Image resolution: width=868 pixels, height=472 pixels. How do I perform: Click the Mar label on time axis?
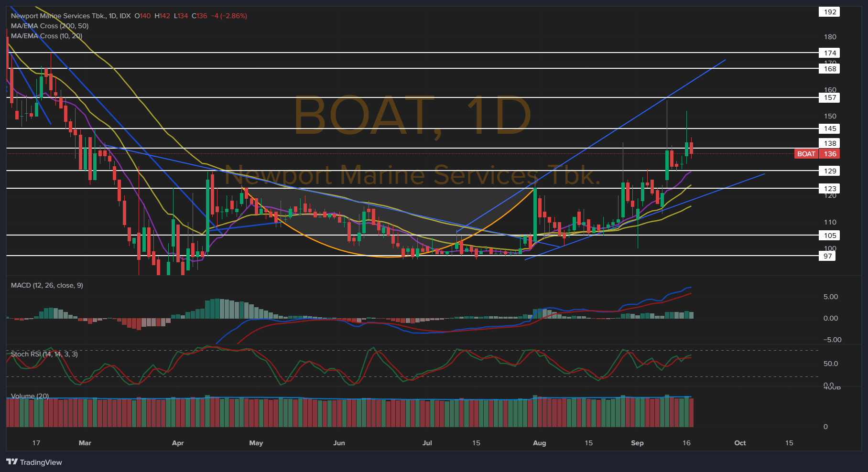pos(85,443)
